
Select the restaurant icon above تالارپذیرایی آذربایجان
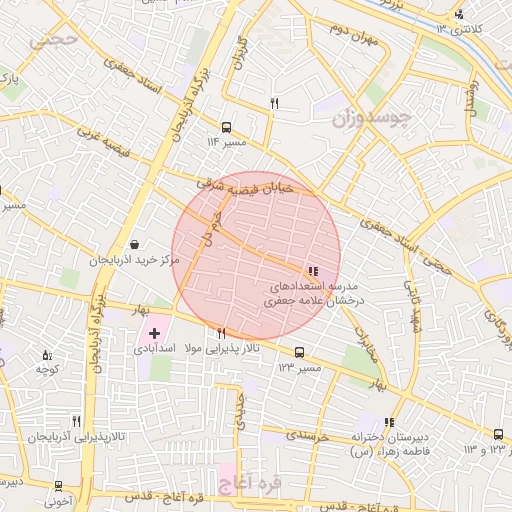(77, 422)
